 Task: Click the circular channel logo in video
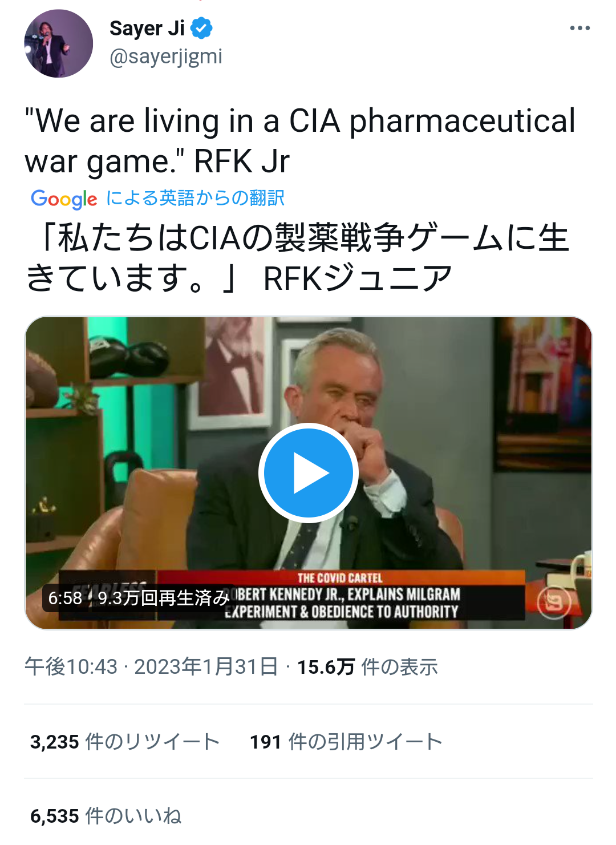click(x=554, y=602)
